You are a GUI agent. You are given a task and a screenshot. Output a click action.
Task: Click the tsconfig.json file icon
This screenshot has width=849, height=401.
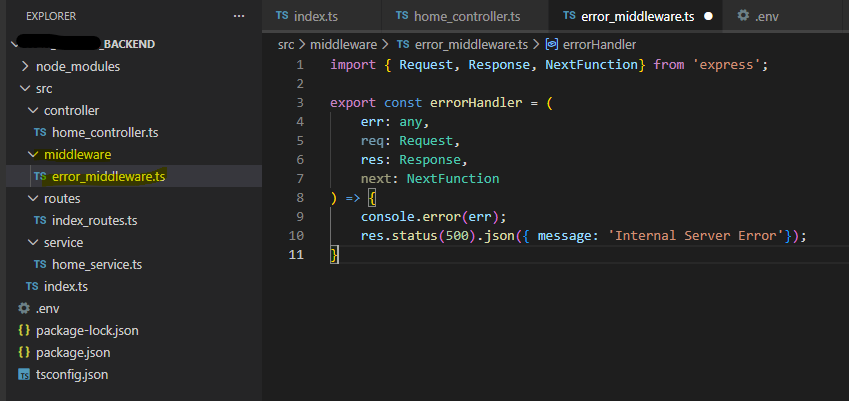pyautogui.click(x=25, y=374)
